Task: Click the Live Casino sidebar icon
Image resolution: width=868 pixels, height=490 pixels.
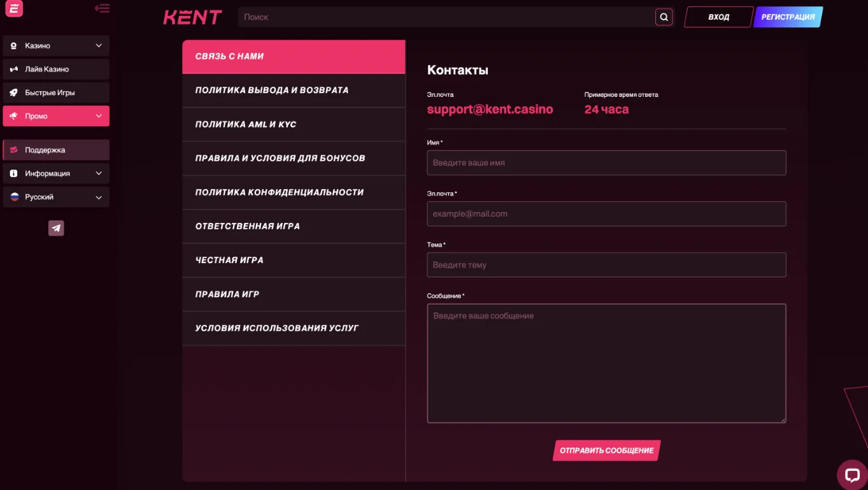Action: [x=13, y=69]
